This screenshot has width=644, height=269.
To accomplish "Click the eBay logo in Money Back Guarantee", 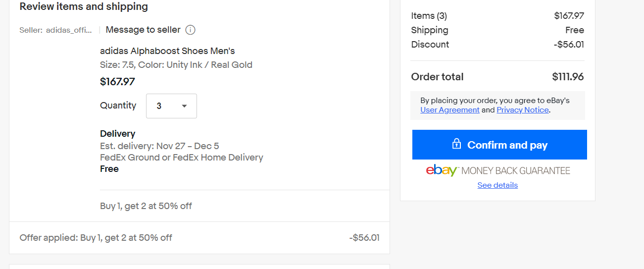I will coord(442,170).
